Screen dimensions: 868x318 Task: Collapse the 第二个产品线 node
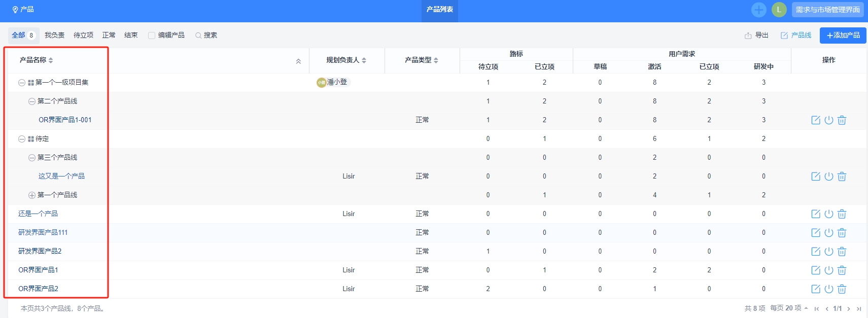(32, 101)
